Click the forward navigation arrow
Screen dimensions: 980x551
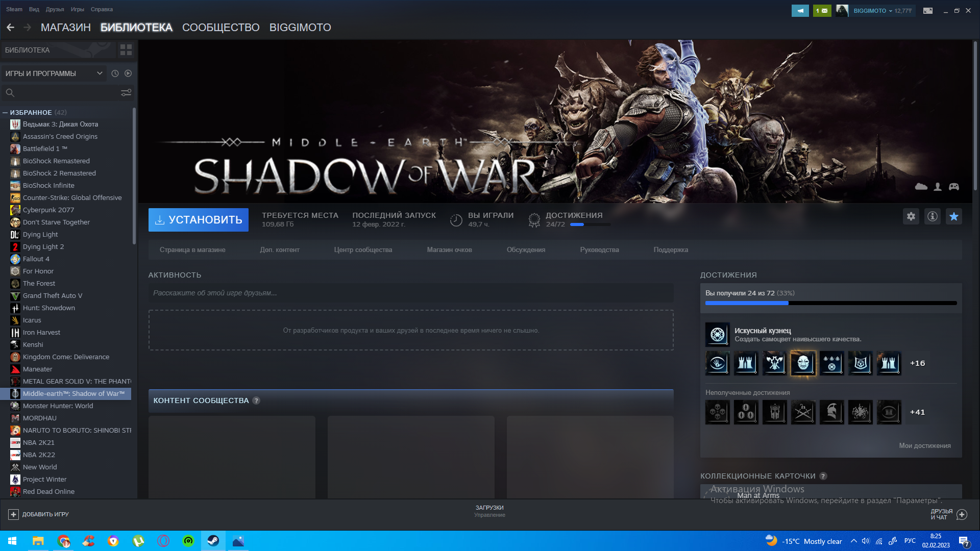(x=28, y=28)
